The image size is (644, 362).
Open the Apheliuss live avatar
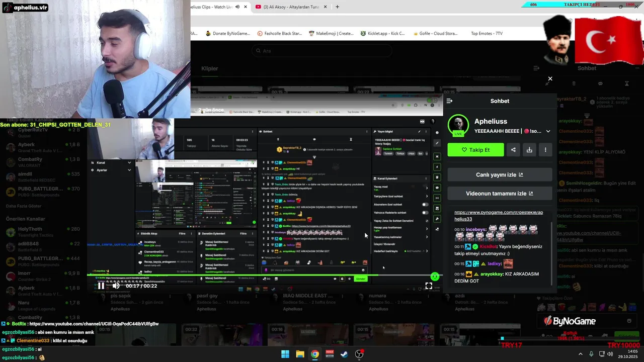pyautogui.click(x=458, y=126)
